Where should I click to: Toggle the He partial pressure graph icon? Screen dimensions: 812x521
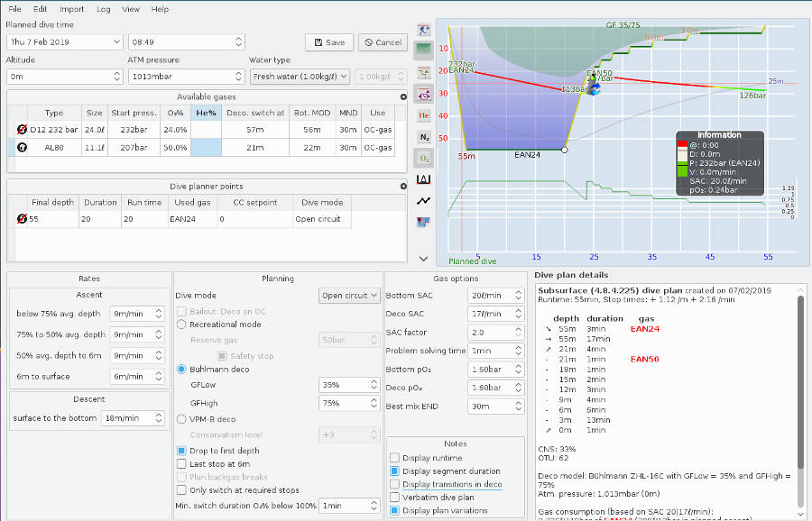click(424, 115)
